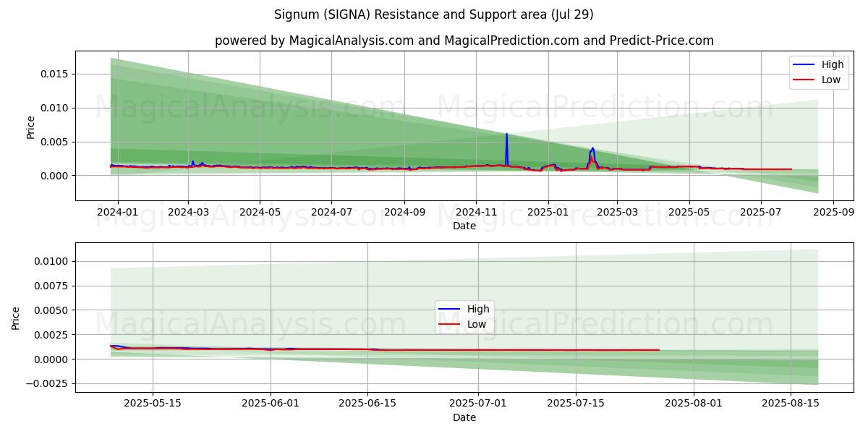Click the top chart '2025-01' date tick label
The width and height of the screenshot is (868, 434).
tap(548, 213)
